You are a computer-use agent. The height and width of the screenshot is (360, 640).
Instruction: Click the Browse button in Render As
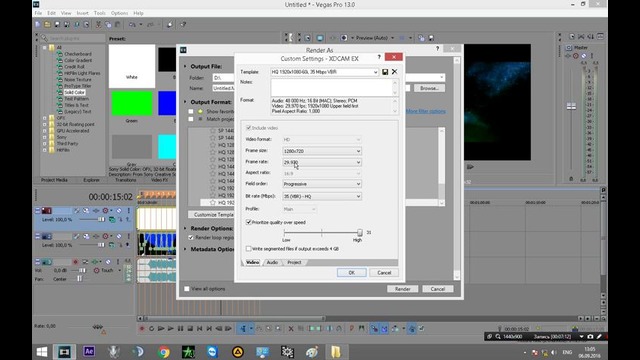429,88
